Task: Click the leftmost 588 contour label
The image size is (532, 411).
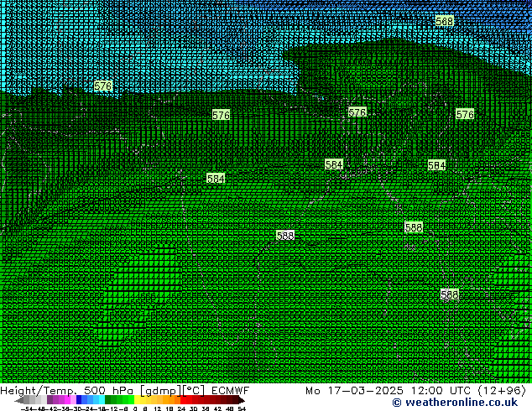Action: (285, 236)
